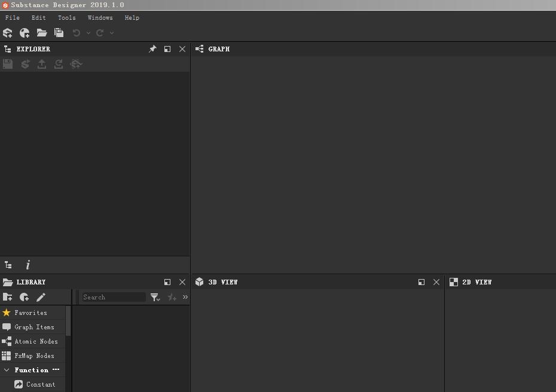
Task: Click the save all toolbar icon
Action: [x=59, y=33]
